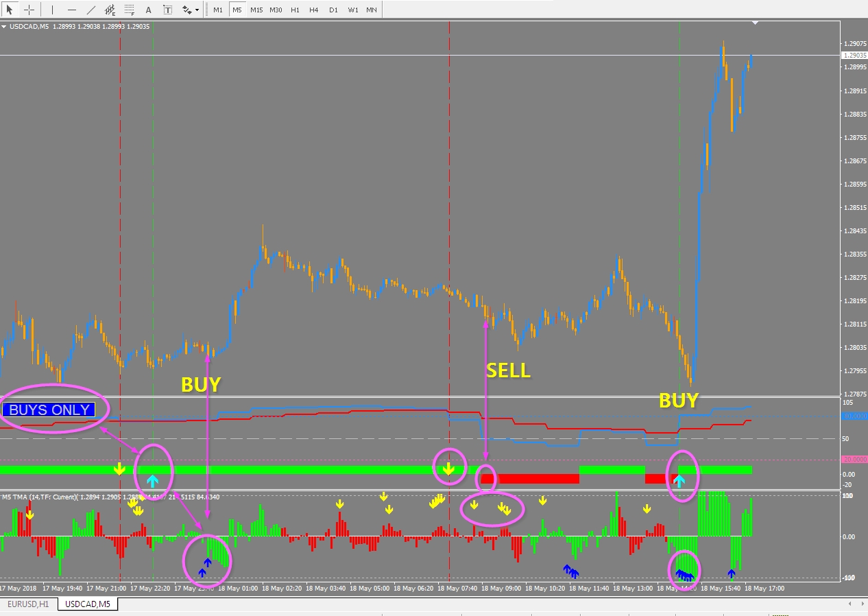Pick the Fibonacci retracement tool
868x616 pixels.
point(130,10)
